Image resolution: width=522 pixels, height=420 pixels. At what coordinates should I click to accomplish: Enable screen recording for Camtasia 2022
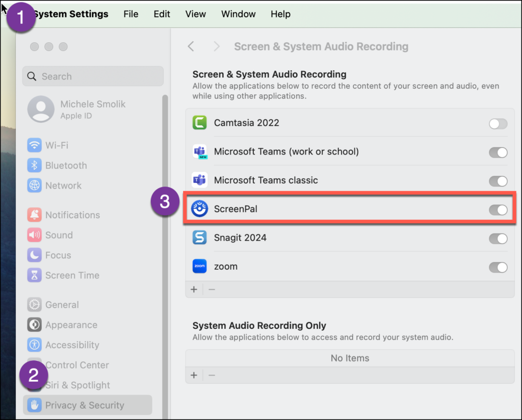[498, 123]
